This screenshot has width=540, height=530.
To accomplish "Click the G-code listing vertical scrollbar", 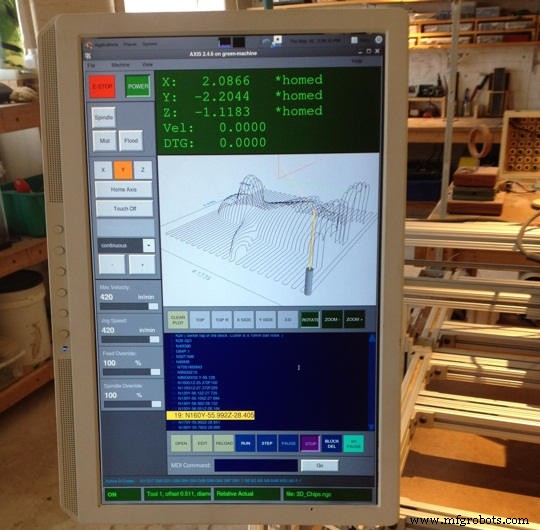I will pos(372,382).
